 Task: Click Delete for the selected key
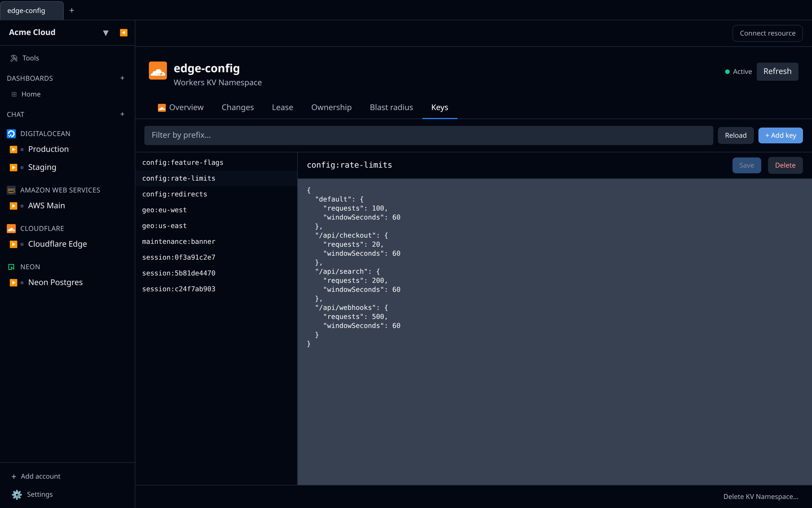pyautogui.click(x=785, y=165)
